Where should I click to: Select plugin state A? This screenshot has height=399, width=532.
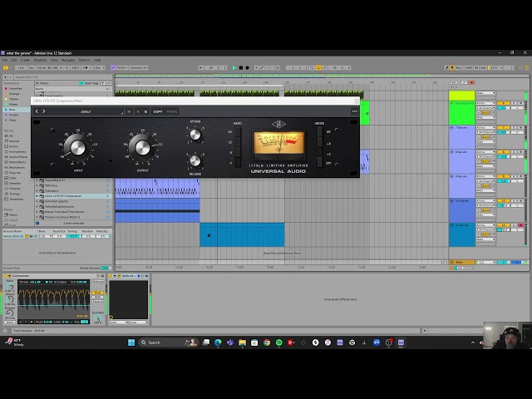138,111
